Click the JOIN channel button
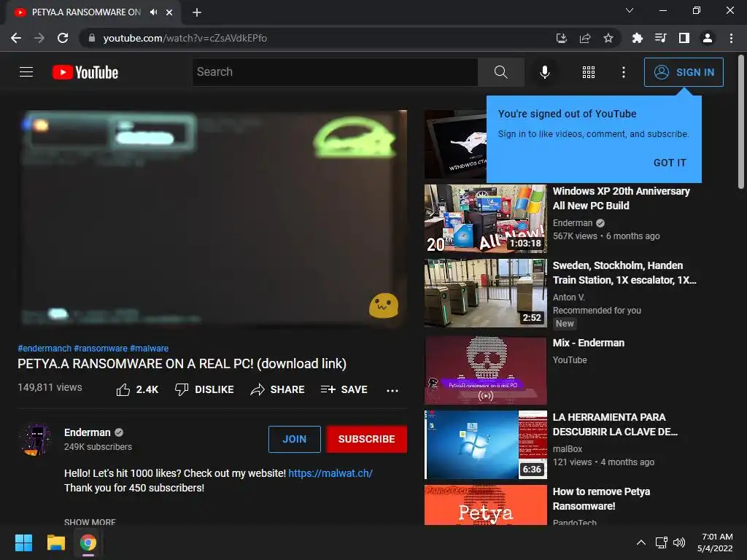Image resolution: width=747 pixels, height=560 pixels. pos(295,439)
